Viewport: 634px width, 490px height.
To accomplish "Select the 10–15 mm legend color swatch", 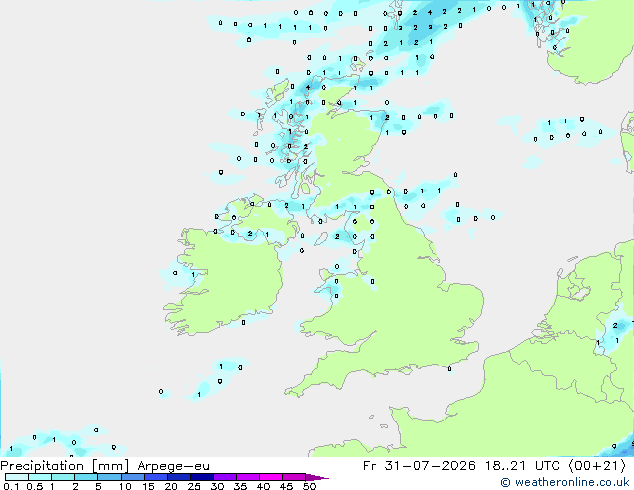I will [x=132, y=477].
